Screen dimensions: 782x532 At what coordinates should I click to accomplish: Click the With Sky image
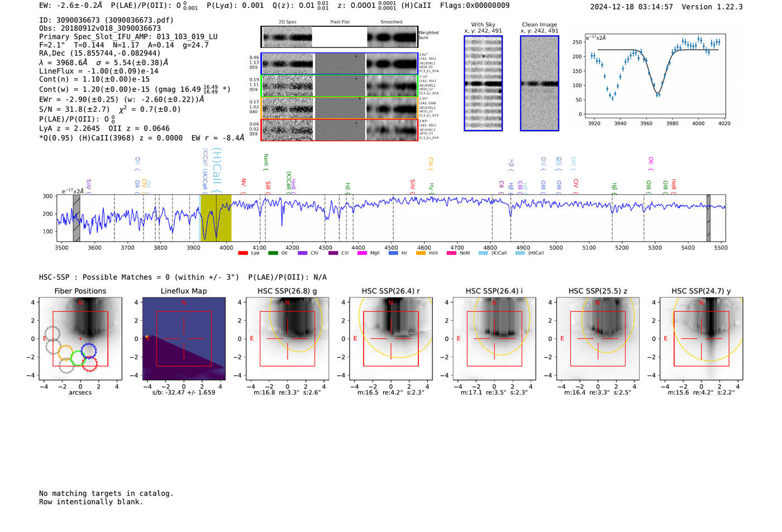[483, 83]
